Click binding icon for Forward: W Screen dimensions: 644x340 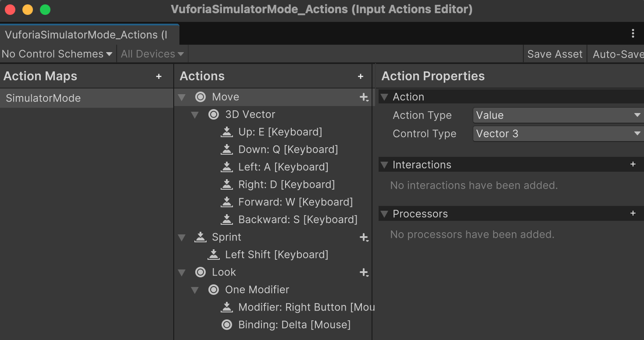click(x=227, y=202)
